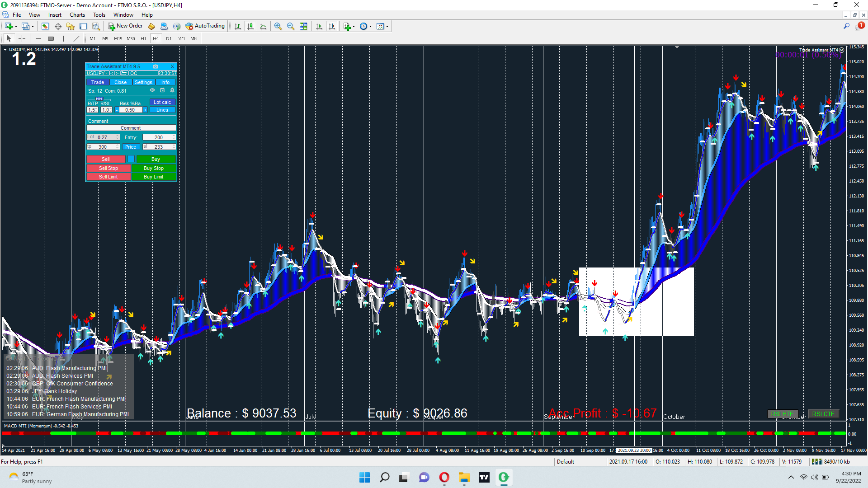Viewport: 868px width, 488px height.
Task: Click the Zoom In magnifier icon
Action: [x=278, y=26]
